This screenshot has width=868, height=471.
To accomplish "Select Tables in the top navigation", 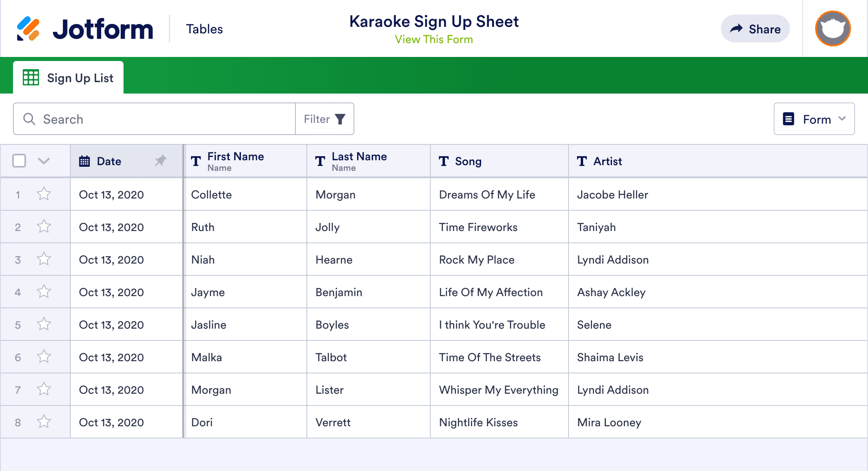I will [204, 28].
